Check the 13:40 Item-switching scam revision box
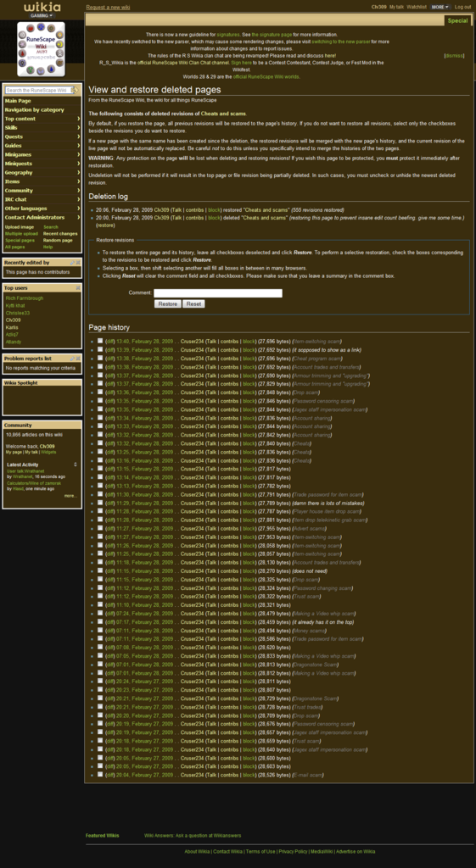This screenshot has width=476, height=868. tap(100, 341)
